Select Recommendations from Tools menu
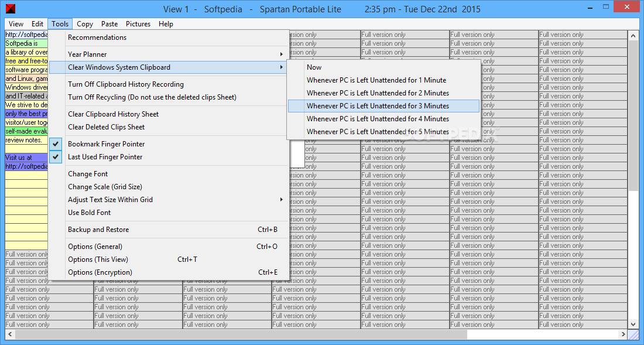Viewport: 644px width, 345px height. click(x=169, y=37)
